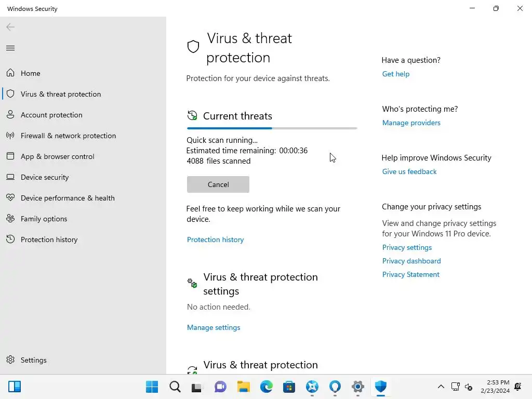The width and height of the screenshot is (532, 399).
Task: Cancel the running quick scan
Action: [x=218, y=184]
